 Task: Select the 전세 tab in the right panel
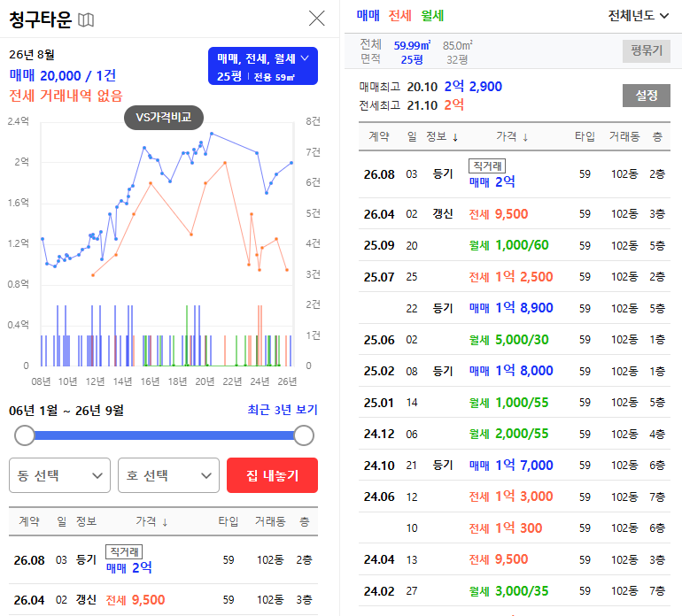pyautogui.click(x=399, y=16)
